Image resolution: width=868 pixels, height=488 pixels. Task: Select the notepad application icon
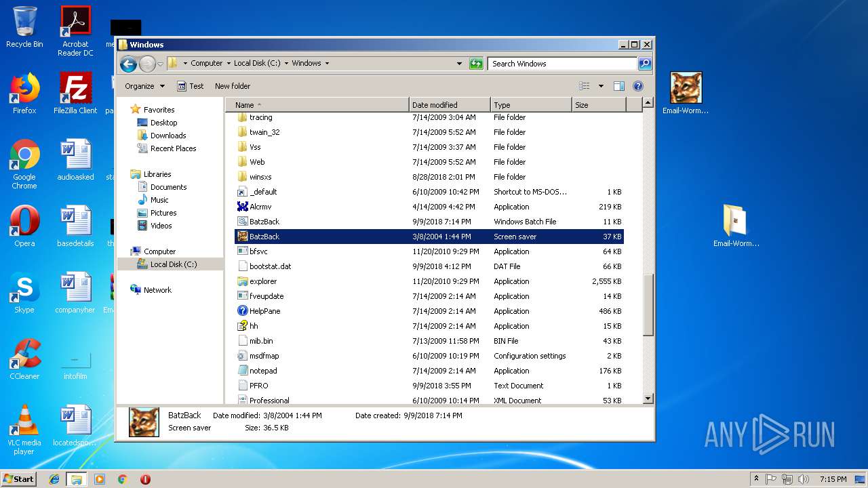[243, 371]
